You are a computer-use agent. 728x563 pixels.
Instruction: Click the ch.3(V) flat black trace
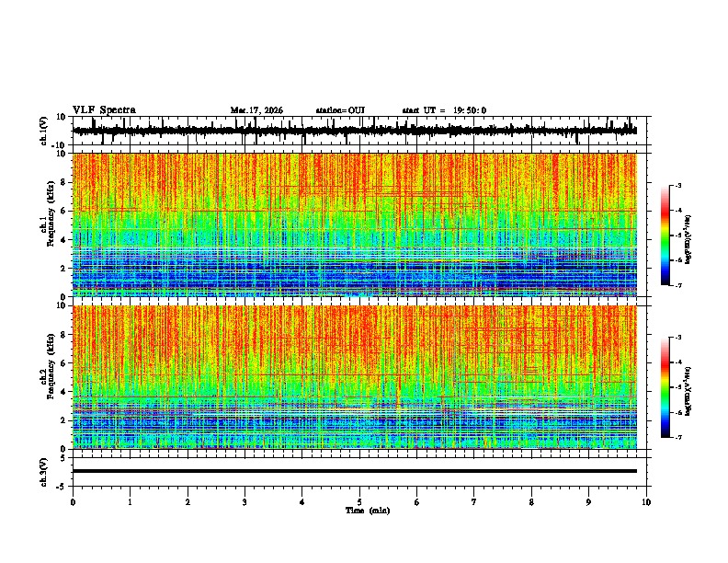pos(355,471)
